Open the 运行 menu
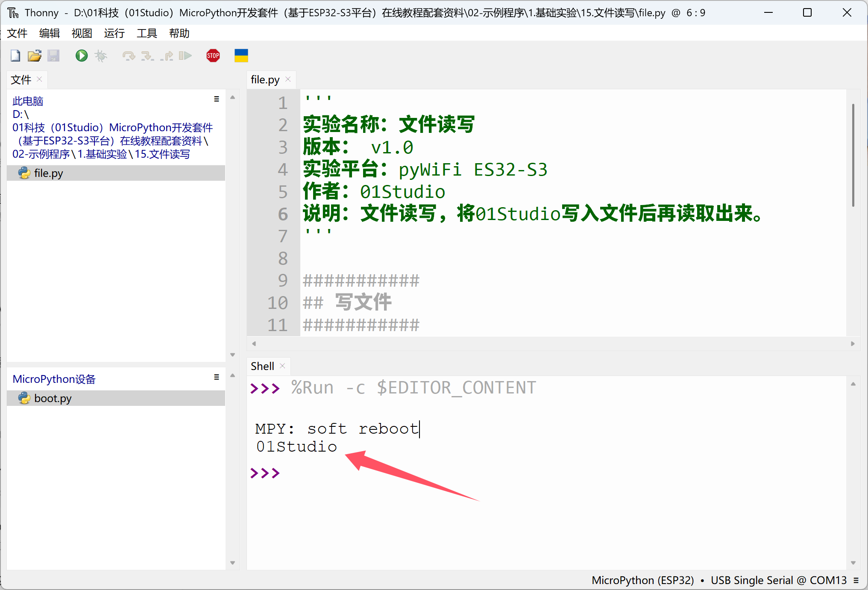868x590 pixels. tap(114, 33)
